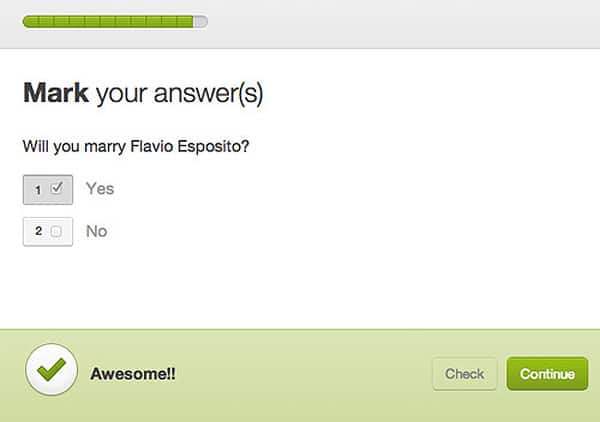The height and width of the screenshot is (422, 600).
Task: Select the "Yes" answer label
Action: pos(100,188)
